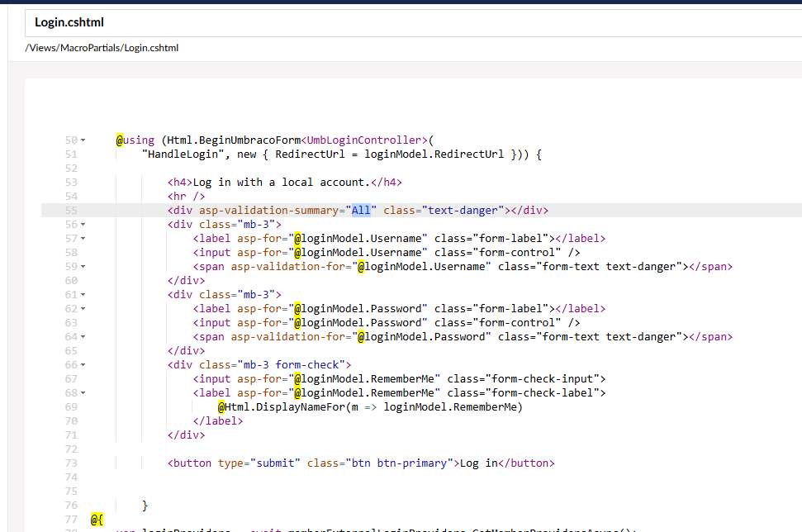Collapse code fold arrow at line 62

(x=83, y=309)
